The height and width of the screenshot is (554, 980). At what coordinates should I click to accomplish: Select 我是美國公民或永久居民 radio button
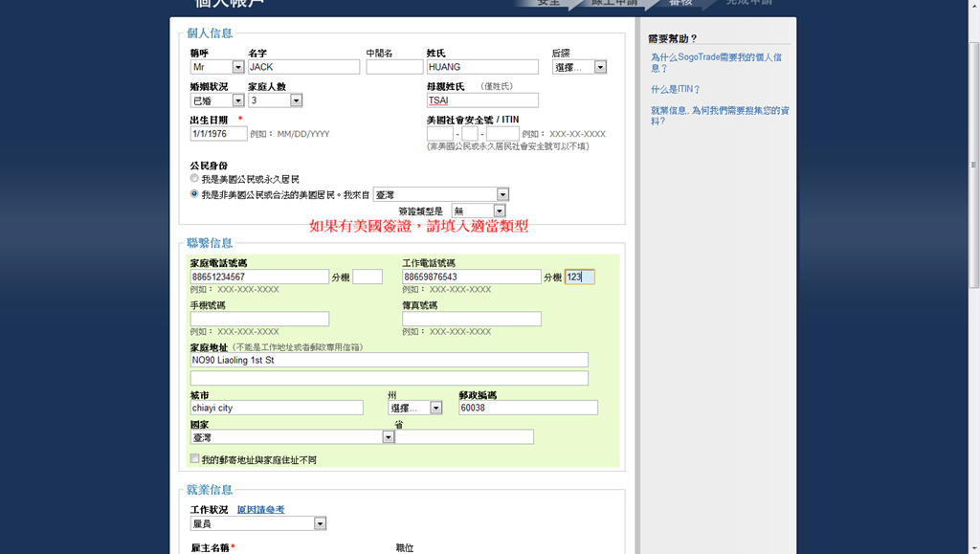(194, 179)
